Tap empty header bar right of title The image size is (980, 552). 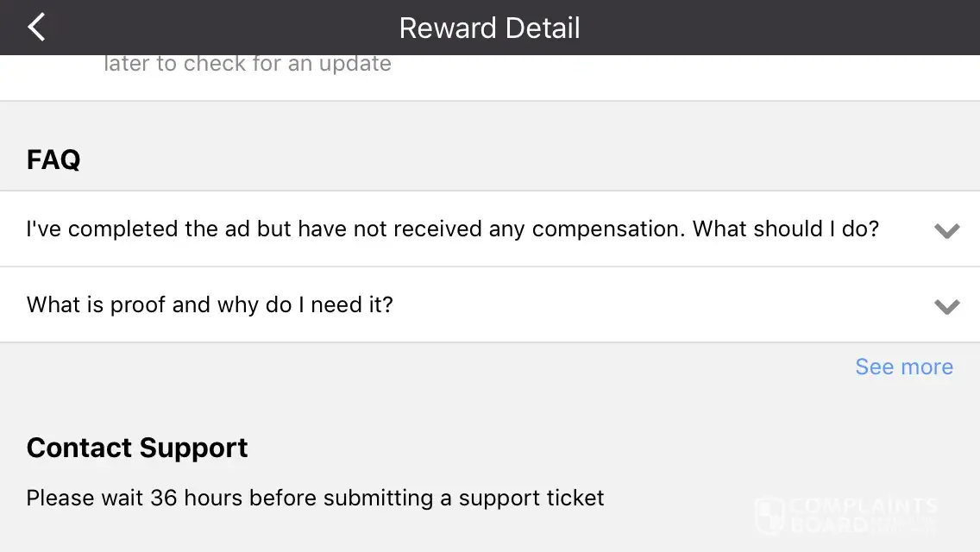(776, 28)
